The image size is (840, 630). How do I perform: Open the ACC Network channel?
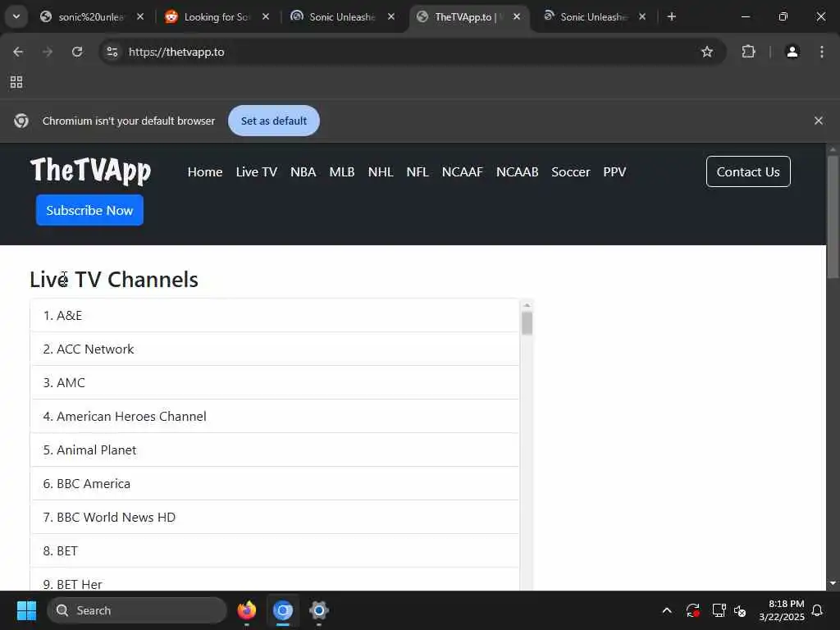[275, 349]
